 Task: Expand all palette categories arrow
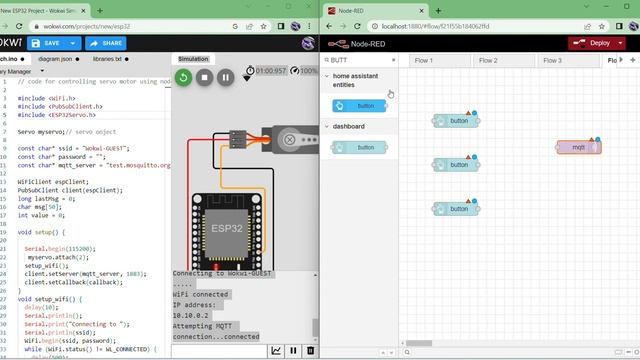pos(391,353)
